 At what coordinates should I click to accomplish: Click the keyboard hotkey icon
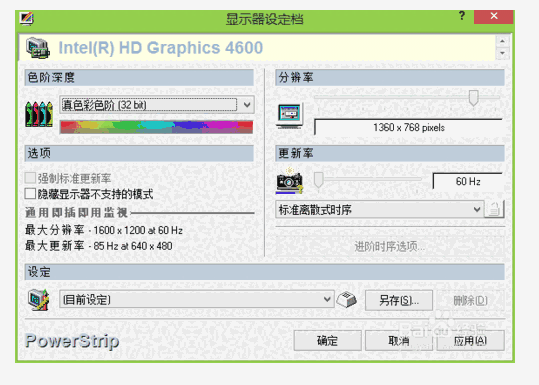pyautogui.click(x=346, y=300)
